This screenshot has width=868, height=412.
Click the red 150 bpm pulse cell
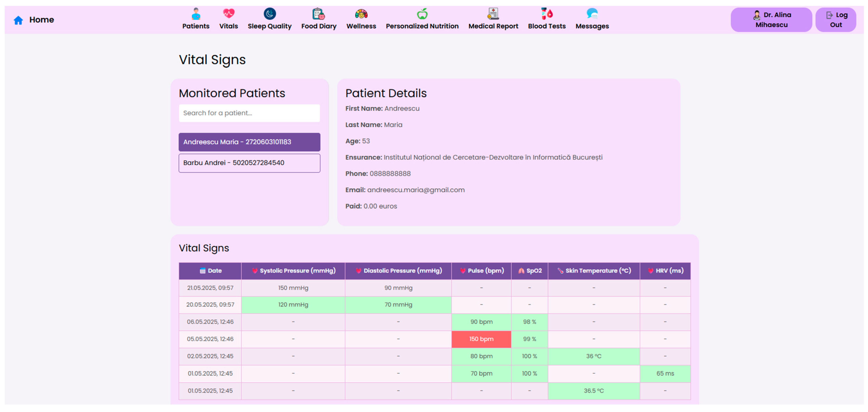[481, 339]
